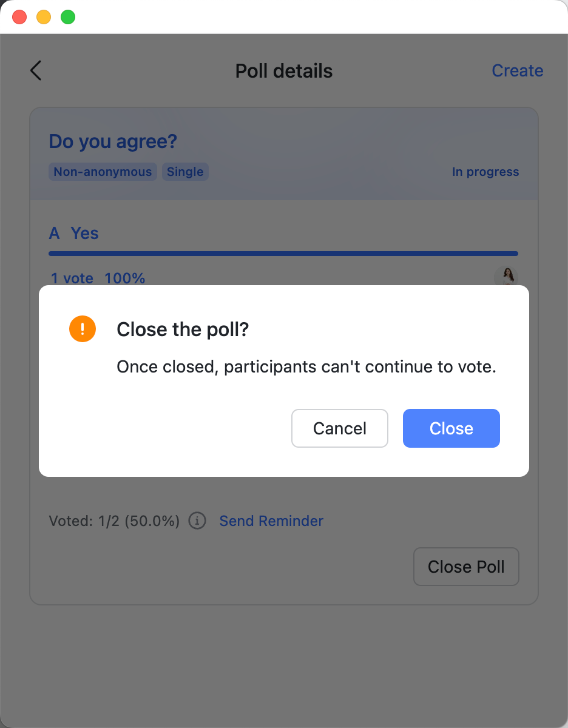The image size is (568, 728).
Task: Click the poll question Do you agree?
Action: click(113, 141)
